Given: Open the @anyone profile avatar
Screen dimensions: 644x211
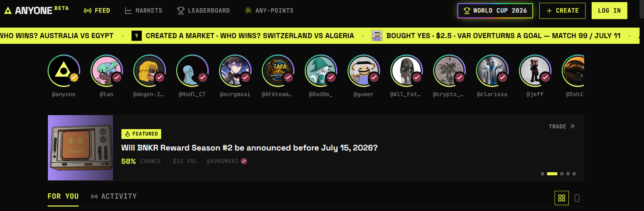Looking at the screenshot, I should [x=64, y=71].
